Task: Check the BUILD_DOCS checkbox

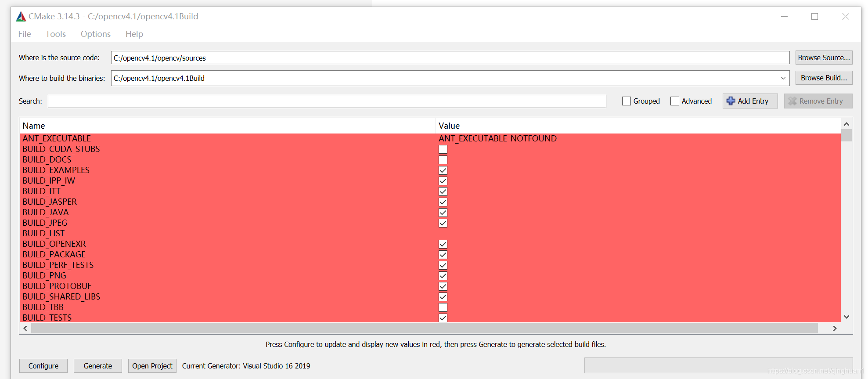Action: click(443, 160)
